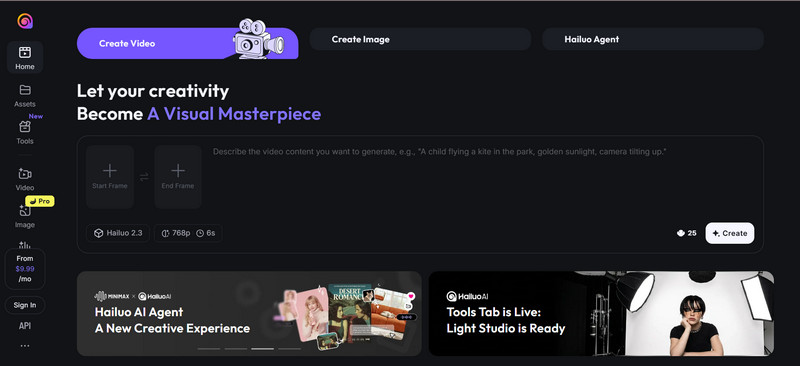Click the partially hidden sliders icon in sidebar

pos(25,245)
